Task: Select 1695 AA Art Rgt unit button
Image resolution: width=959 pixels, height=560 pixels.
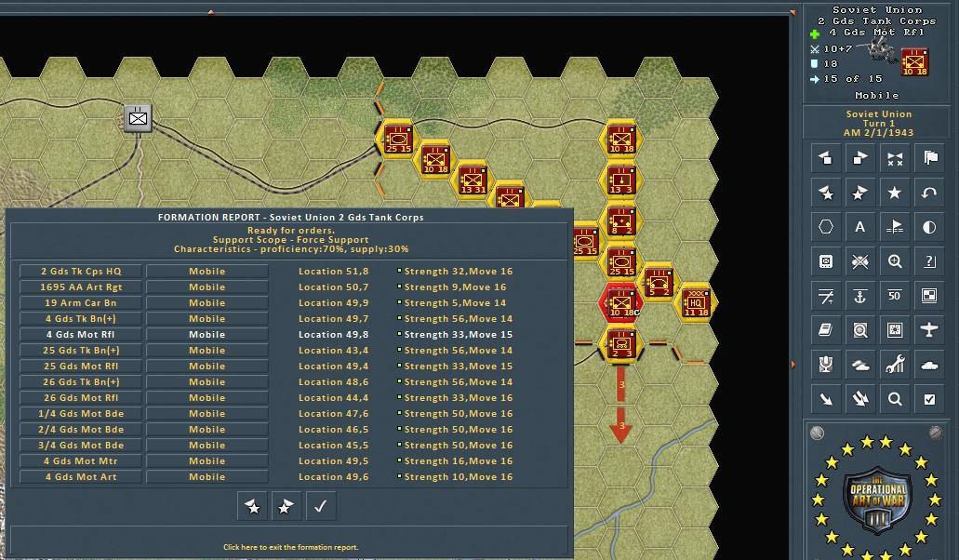Action: point(81,287)
